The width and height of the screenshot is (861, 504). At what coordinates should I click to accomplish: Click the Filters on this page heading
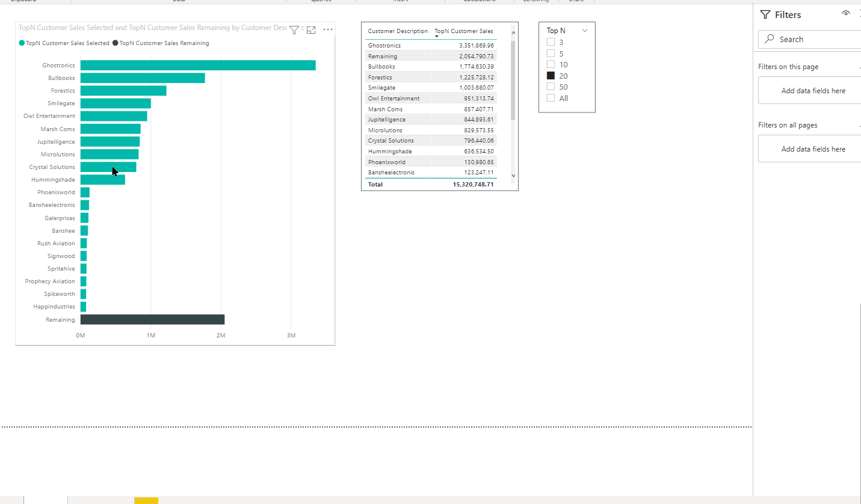point(788,67)
